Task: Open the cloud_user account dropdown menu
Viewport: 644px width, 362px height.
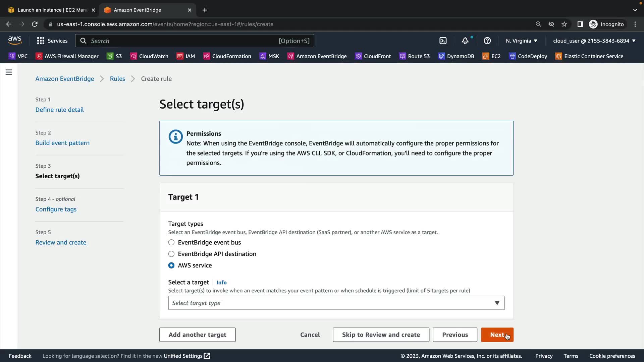Action: [x=594, y=41]
